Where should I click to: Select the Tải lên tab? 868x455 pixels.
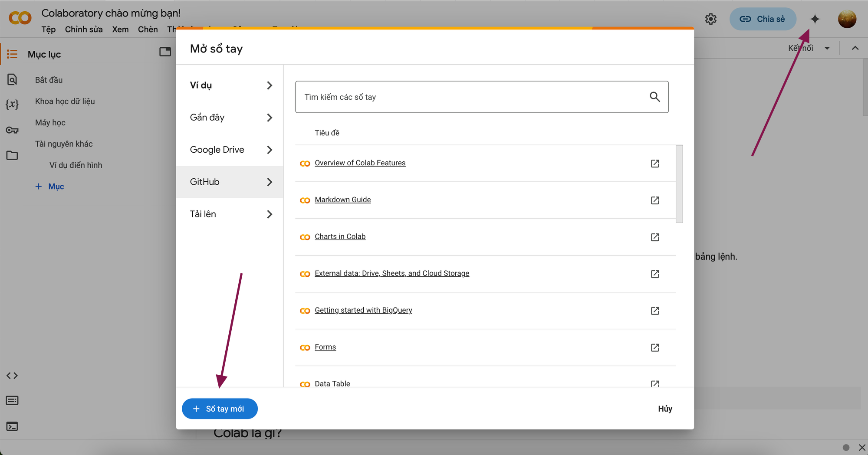230,214
